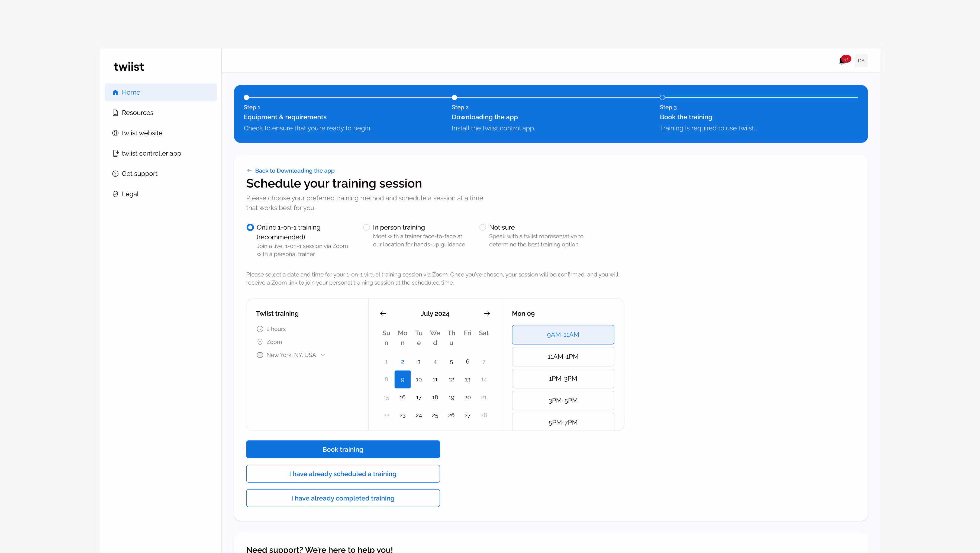This screenshot has height=553, width=980.
Task: Select the In person training option
Action: pyautogui.click(x=366, y=227)
